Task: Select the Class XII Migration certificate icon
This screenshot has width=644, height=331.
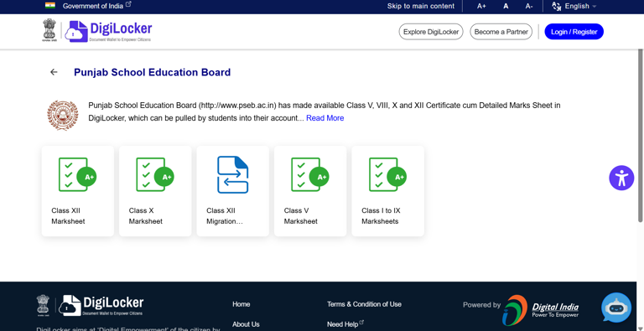Action: click(x=233, y=174)
